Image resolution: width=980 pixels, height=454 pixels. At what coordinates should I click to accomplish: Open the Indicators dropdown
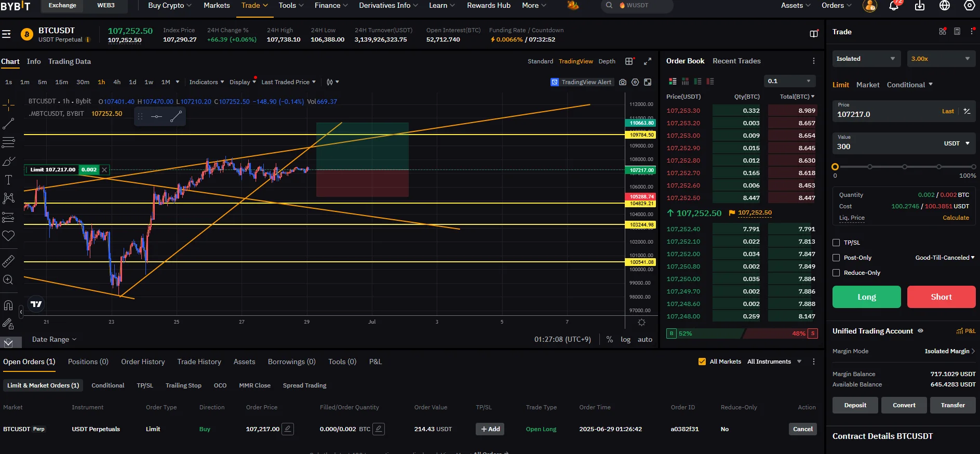(x=207, y=82)
